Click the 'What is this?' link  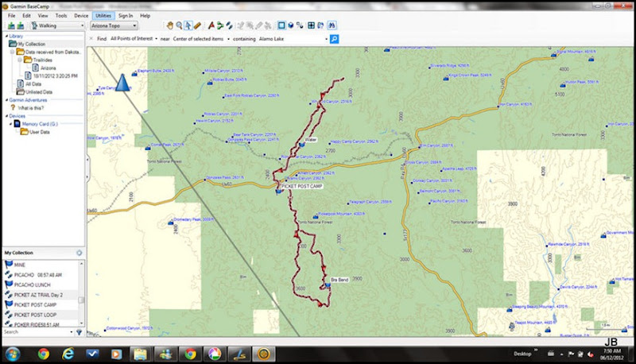(x=30, y=108)
